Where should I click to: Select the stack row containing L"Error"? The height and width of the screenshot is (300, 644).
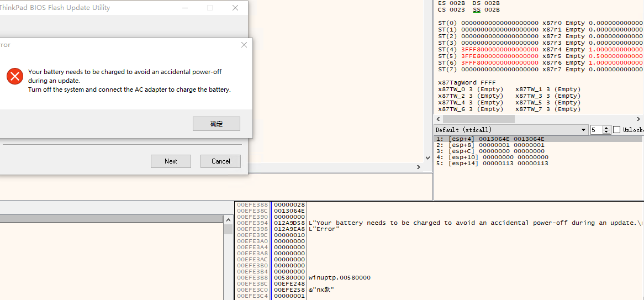[x=439, y=229]
